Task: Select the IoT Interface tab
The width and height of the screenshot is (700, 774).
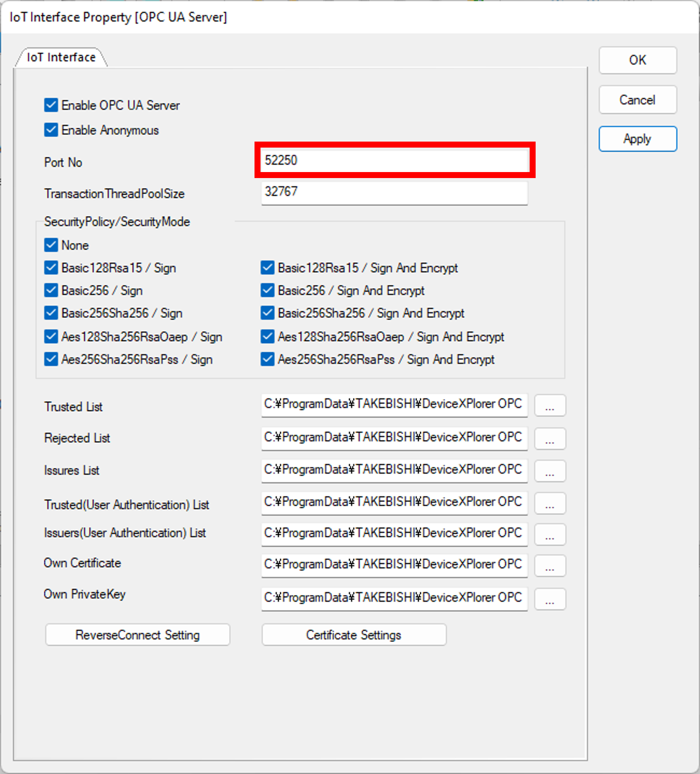Action: click(61, 57)
